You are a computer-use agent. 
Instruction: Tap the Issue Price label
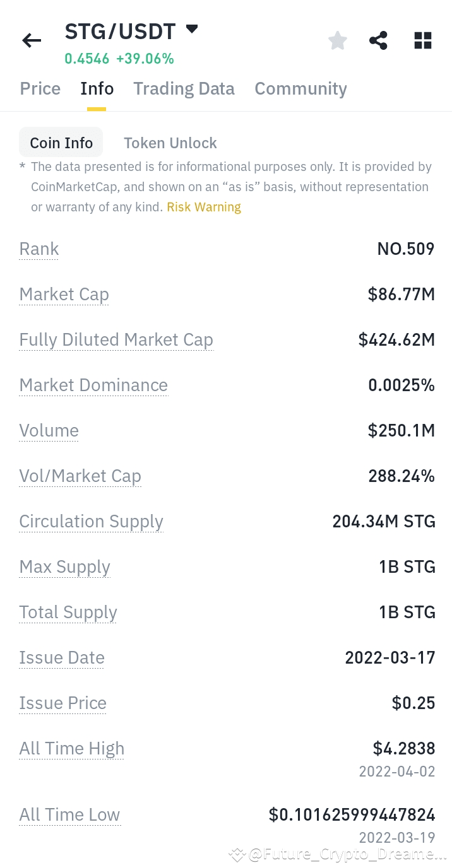[62, 703]
